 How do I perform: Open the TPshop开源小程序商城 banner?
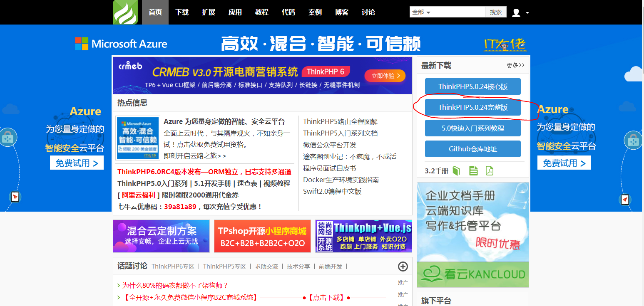262,236
